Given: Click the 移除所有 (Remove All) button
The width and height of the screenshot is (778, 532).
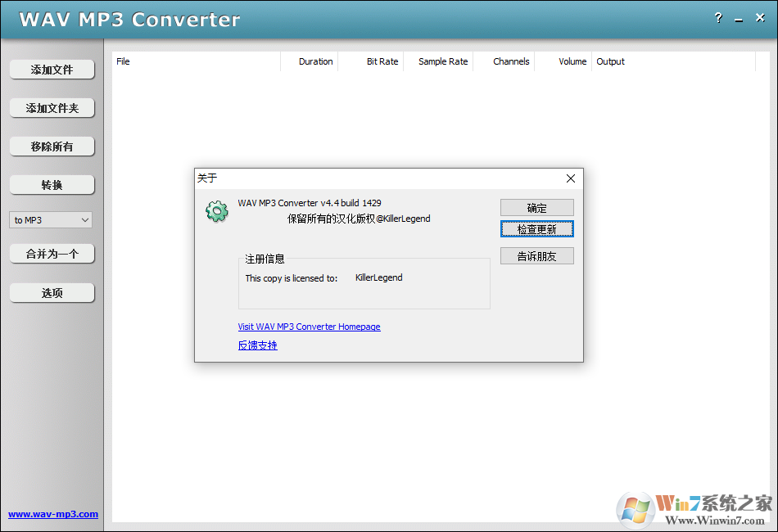Looking at the screenshot, I should click(52, 147).
